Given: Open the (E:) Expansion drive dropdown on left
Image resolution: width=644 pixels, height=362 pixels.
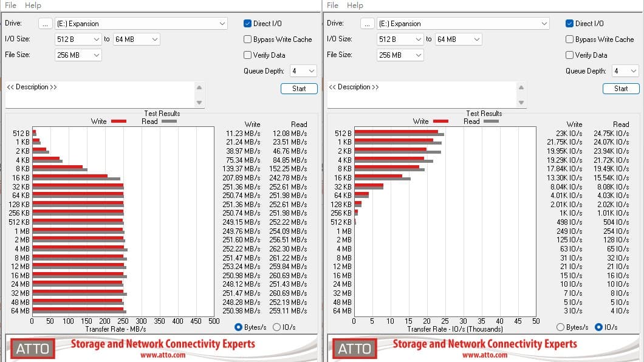Looking at the screenshot, I should pyautogui.click(x=142, y=24).
